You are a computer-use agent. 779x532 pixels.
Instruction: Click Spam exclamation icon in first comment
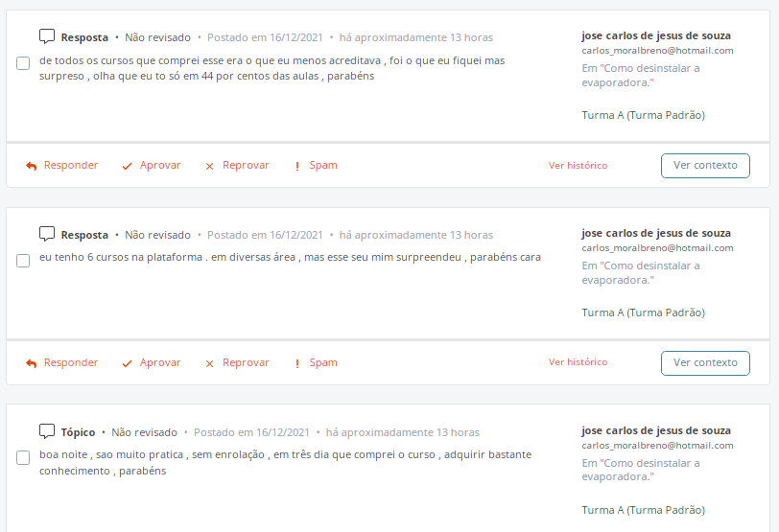(297, 166)
